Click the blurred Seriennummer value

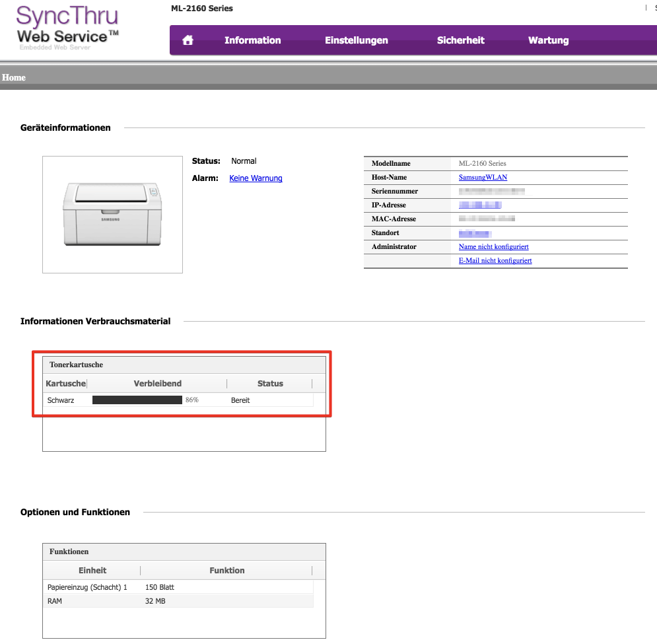point(492,191)
